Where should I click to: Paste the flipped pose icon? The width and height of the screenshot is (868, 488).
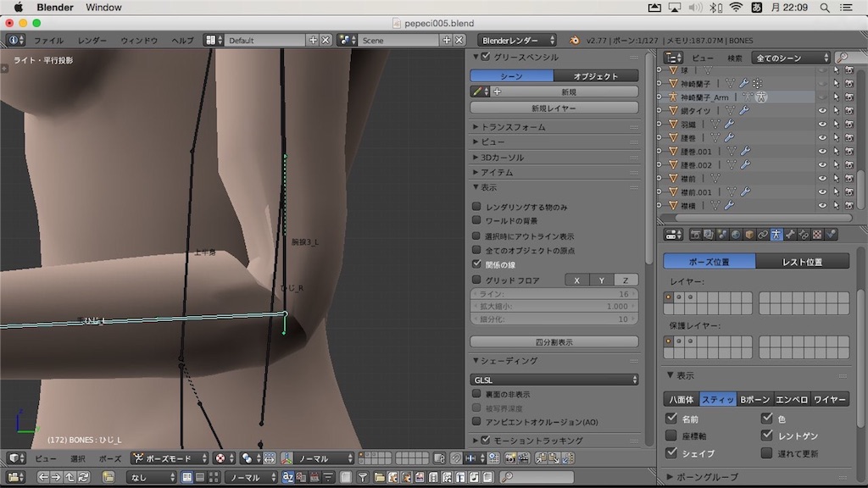tap(569, 458)
